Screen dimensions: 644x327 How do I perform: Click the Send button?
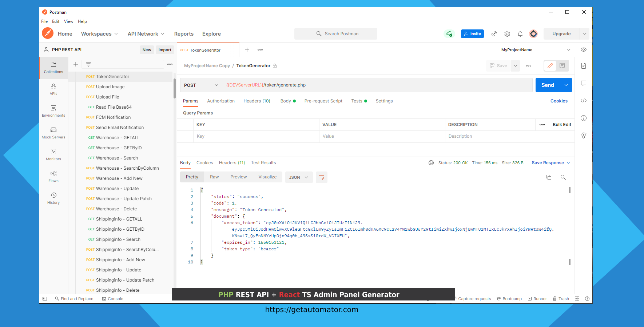click(x=548, y=85)
